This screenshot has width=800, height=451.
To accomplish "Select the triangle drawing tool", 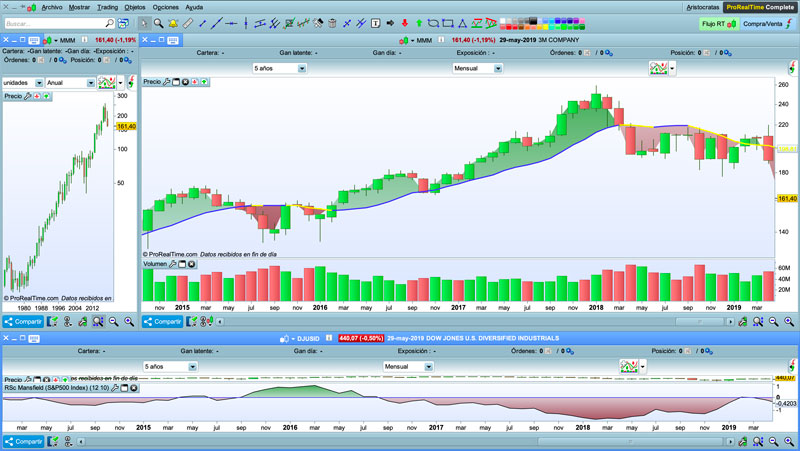I will tap(462, 23).
